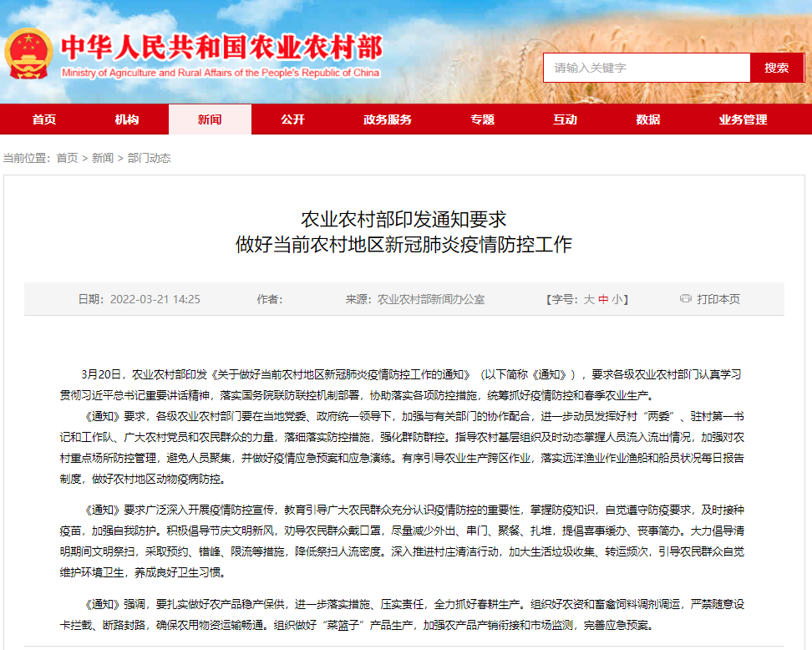
Task: Click the paragraph starting with 3月20日
Action: [x=401, y=385]
